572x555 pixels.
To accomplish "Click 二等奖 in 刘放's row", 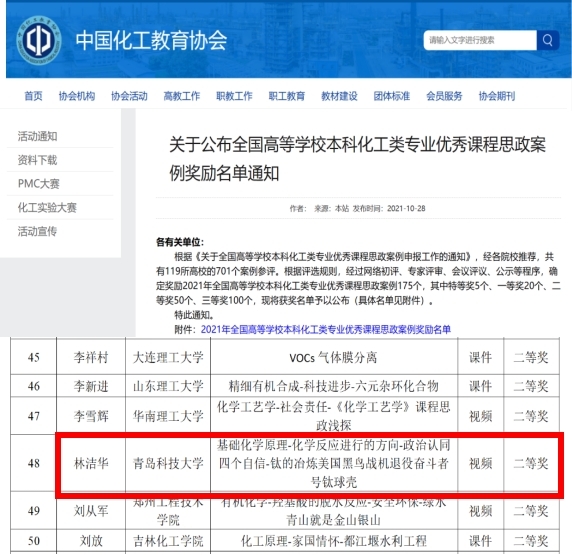I will point(531,541).
